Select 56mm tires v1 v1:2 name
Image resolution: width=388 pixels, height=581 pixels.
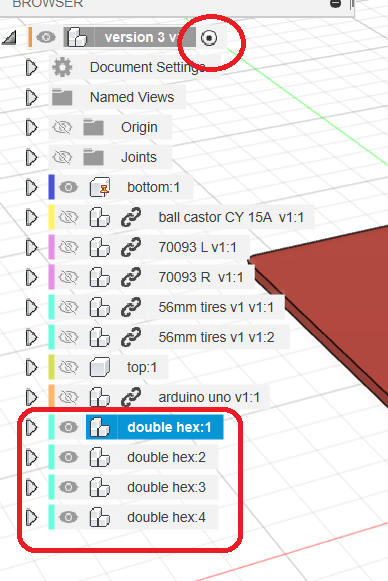(x=216, y=338)
